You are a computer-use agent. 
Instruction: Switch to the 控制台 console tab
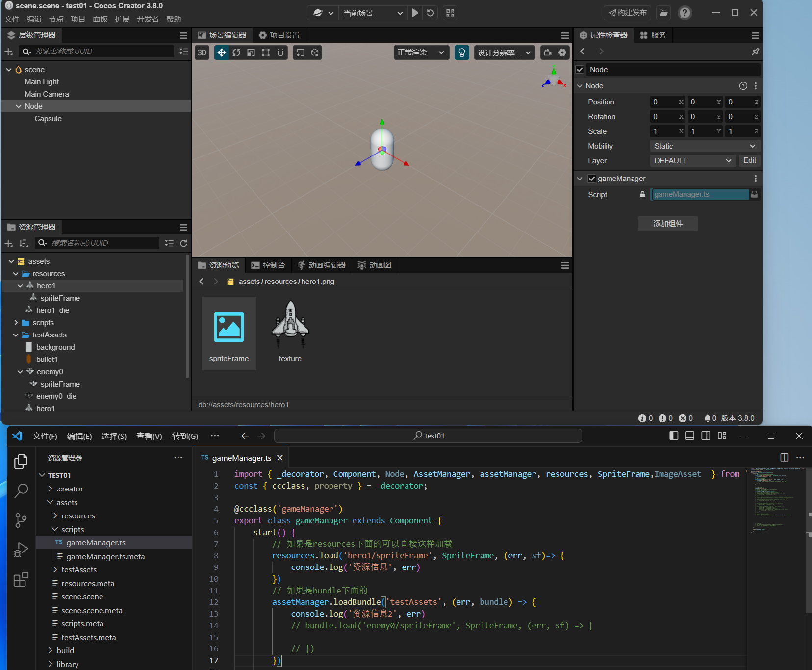click(268, 265)
